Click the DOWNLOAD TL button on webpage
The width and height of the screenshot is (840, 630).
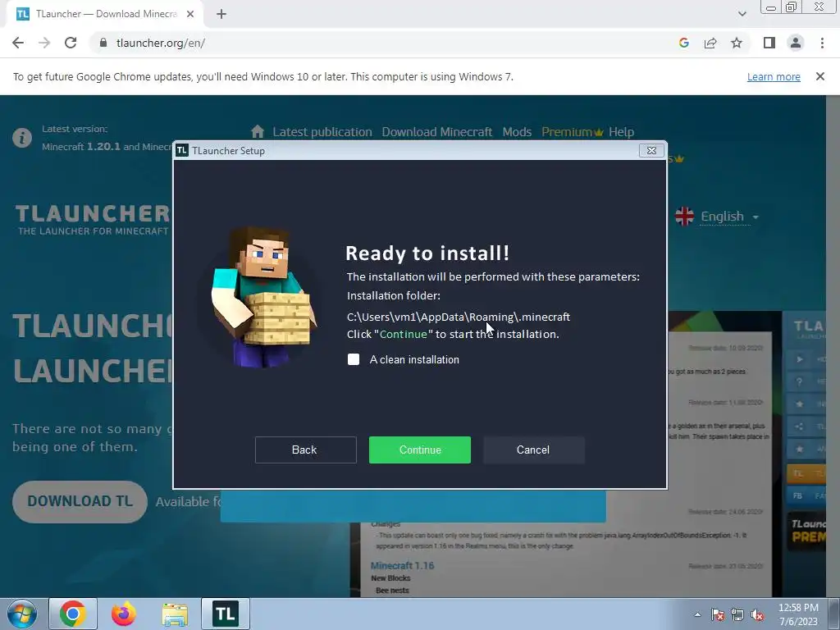[80, 501]
